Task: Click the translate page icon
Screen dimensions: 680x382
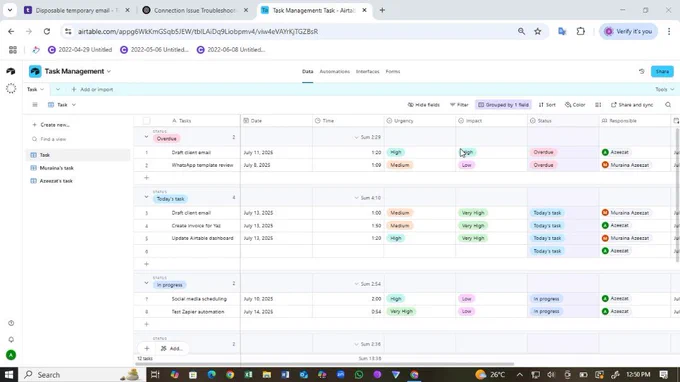Action: (562, 31)
